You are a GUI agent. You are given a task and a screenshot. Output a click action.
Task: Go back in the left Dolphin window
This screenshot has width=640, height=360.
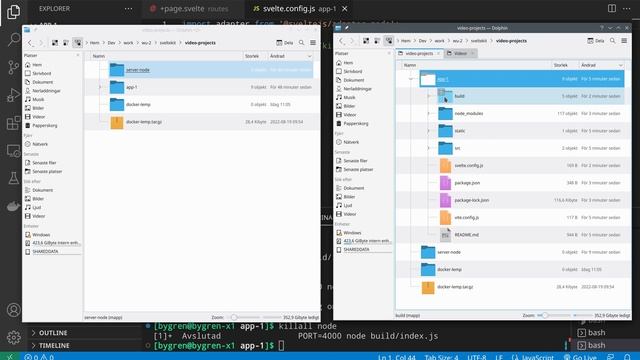pyautogui.click(x=30, y=42)
